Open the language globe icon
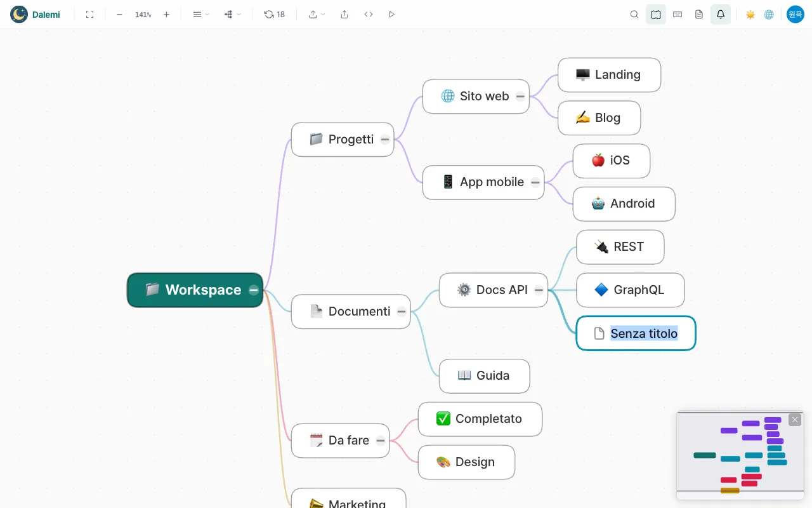Screen dimensions: 812x508 coord(769,14)
